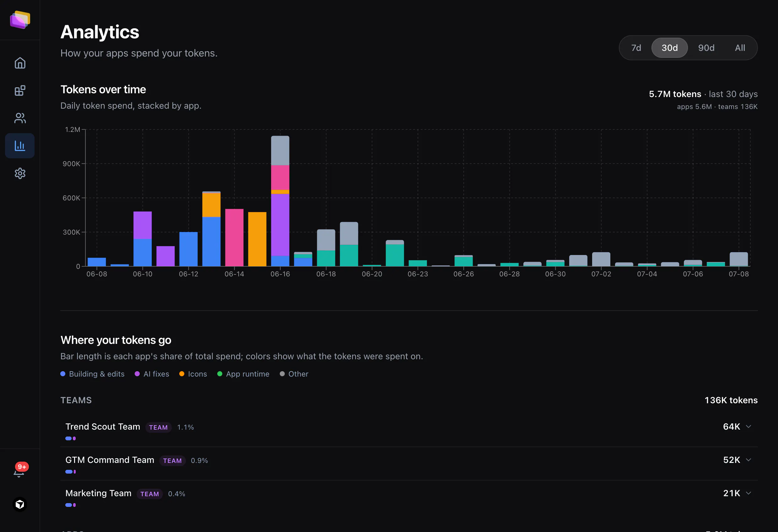The width and height of the screenshot is (778, 532).
Task: Select the Analytics bar chart icon
Action: tap(20, 146)
